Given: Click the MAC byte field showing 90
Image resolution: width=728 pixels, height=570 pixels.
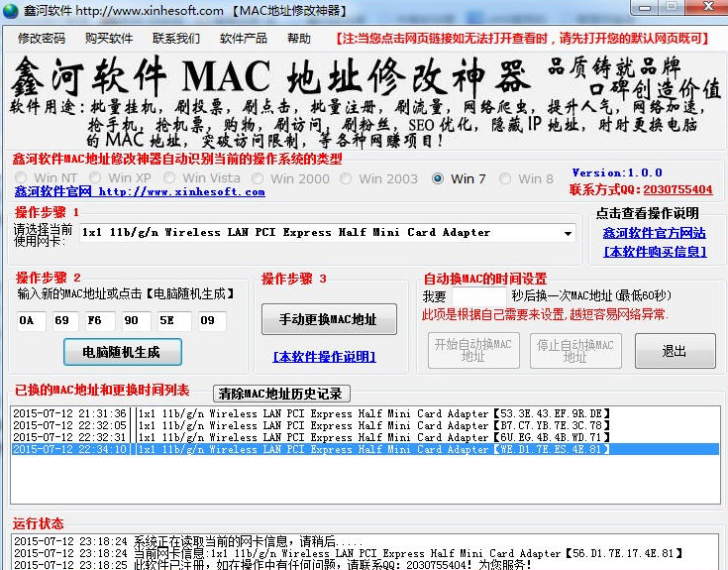Looking at the screenshot, I should (137, 321).
